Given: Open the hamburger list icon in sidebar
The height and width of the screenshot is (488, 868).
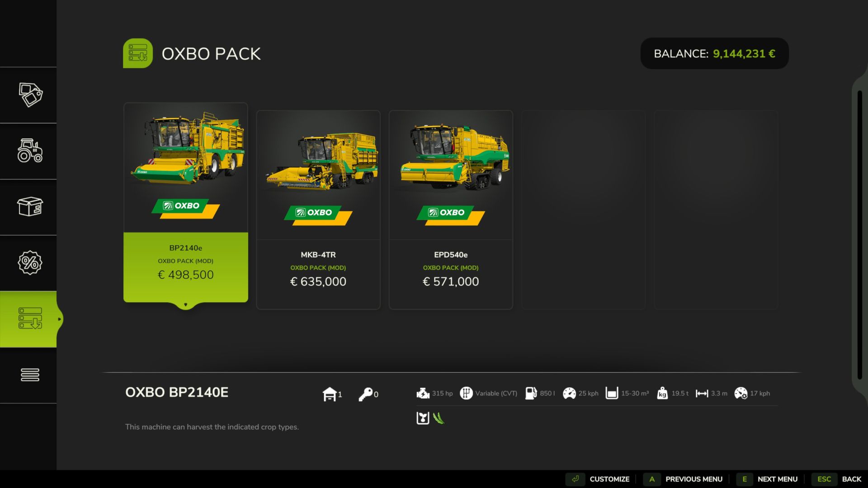Looking at the screenshot, I should (30, 375).
